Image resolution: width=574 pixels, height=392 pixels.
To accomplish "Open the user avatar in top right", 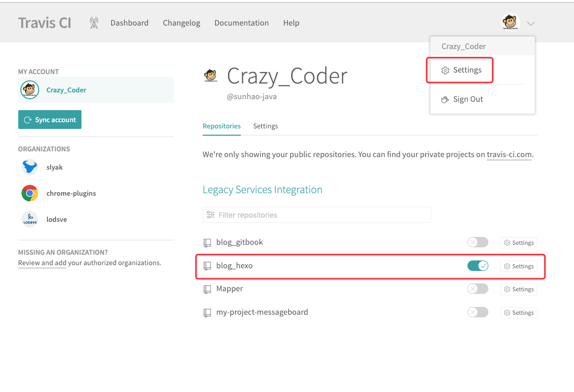I will 510,22.
